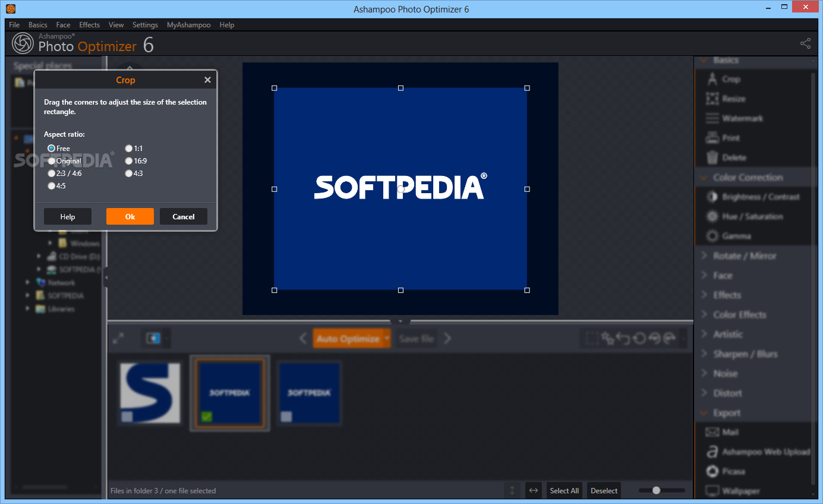Image resolution: width=823 pixels, height=504 pixels.
Task: Click the Delete trash icon
Action: pos(712,157)
